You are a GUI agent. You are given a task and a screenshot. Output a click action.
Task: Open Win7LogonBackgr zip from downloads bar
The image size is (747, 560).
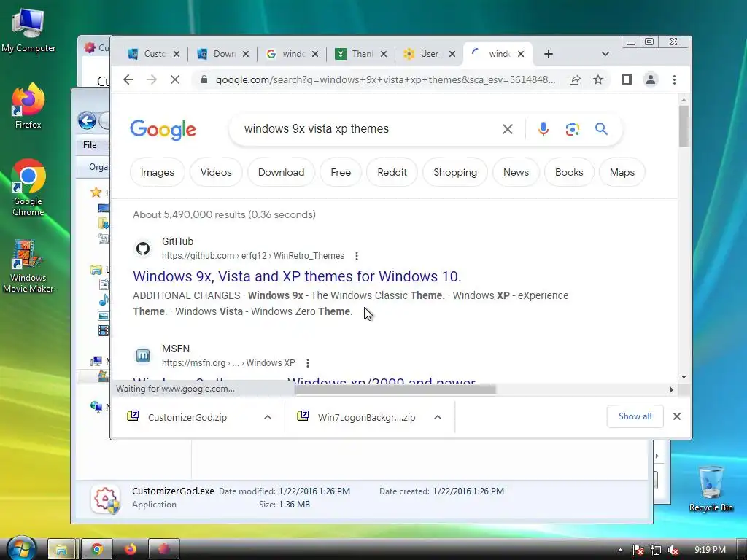pos(366,417)
